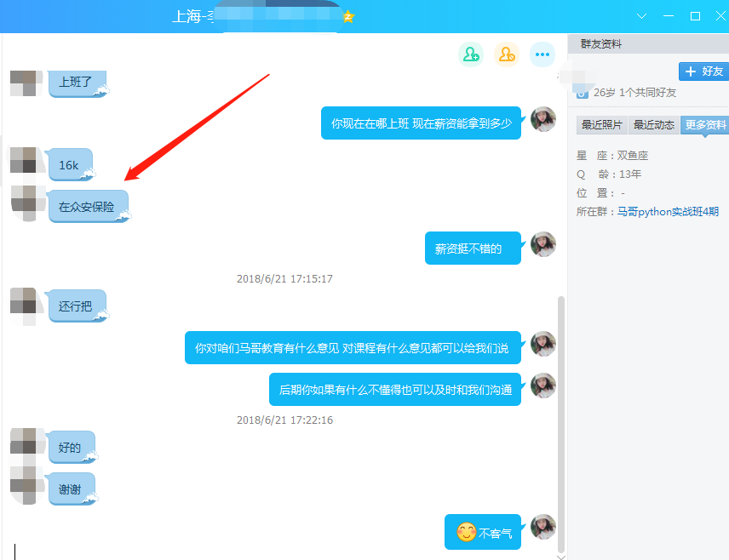Click the green add friend icon
729x560 pixels.
pos(470,54)
